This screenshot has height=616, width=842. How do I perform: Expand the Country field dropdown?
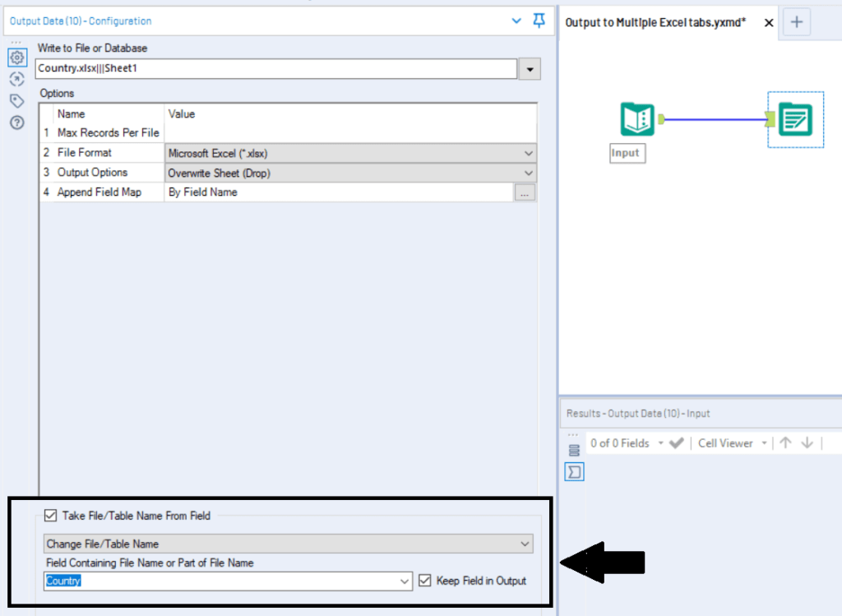click(404, 581)
